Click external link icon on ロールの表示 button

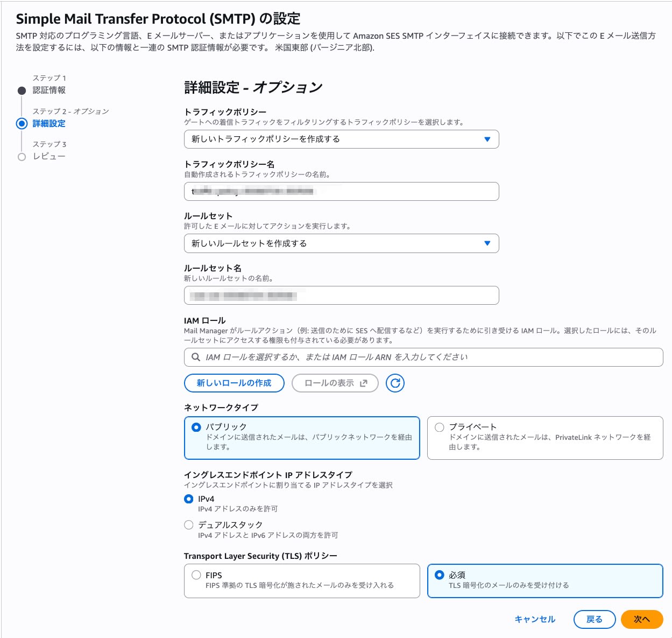click(364, 383)
